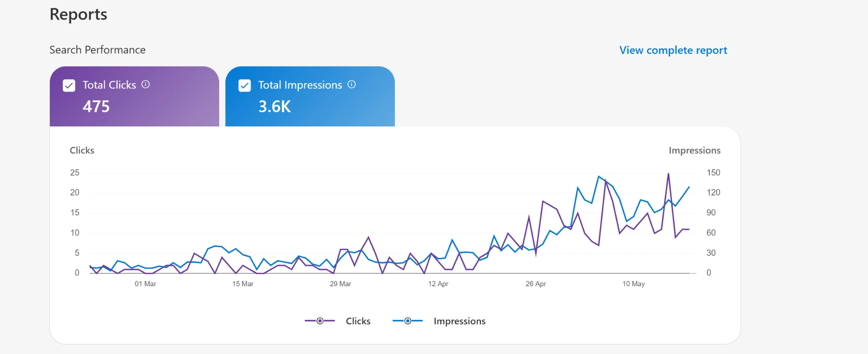
Task: Click info icon next to Total Clicks
Action: coord(146,84)
